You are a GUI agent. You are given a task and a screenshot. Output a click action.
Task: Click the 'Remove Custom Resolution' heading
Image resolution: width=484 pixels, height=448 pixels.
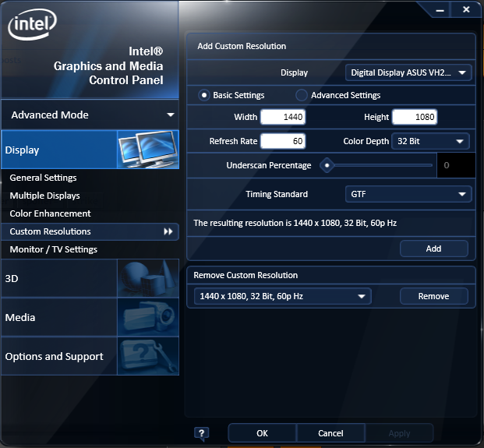pyautogui.click(x=246, y=275)
